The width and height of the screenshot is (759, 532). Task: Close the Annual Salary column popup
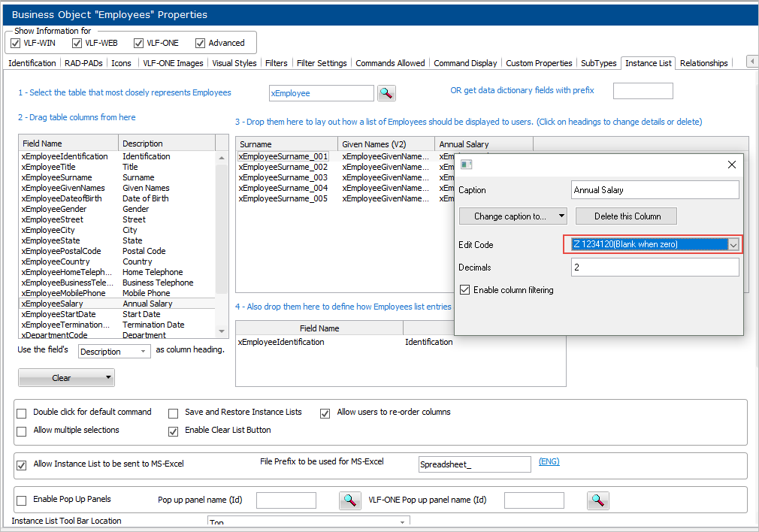tap(732, 165)
